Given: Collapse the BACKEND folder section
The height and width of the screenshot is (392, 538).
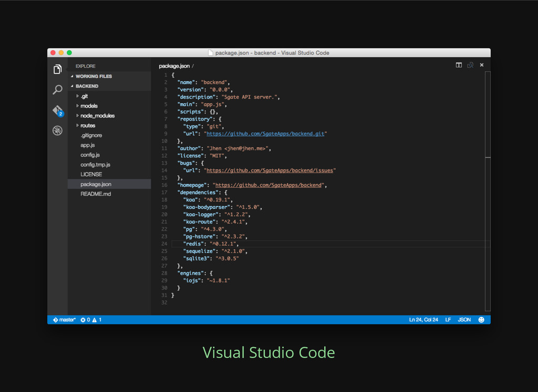Looking at the screenshot, I should 109,86.
